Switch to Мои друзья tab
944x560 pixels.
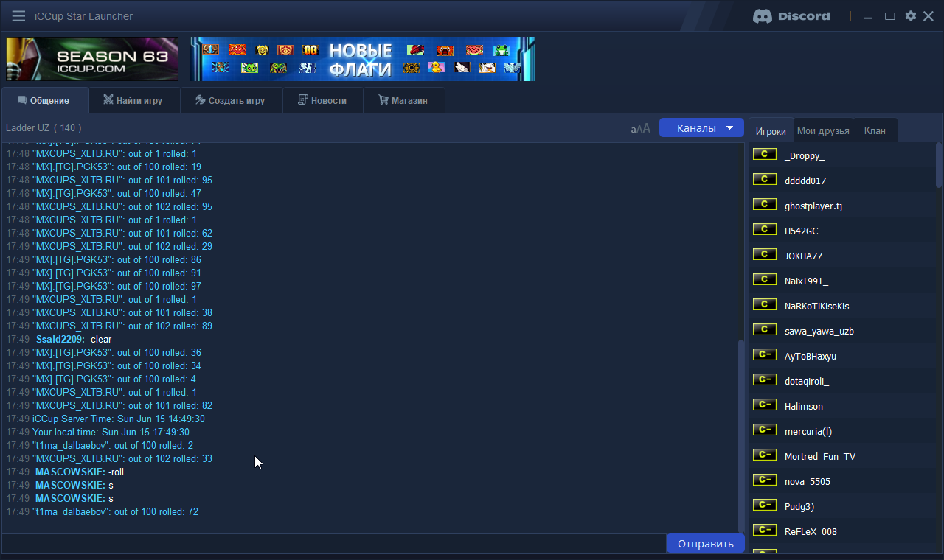(823, 131)
